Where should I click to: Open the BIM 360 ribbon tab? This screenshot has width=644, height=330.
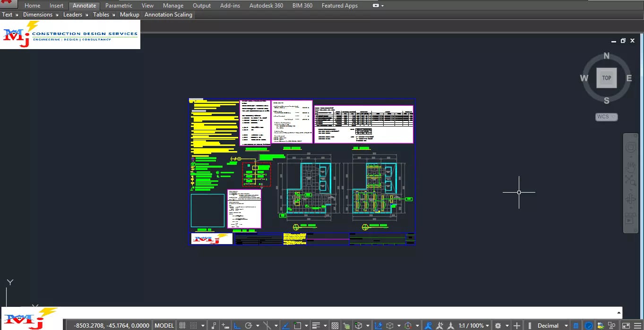pos(302,6)
